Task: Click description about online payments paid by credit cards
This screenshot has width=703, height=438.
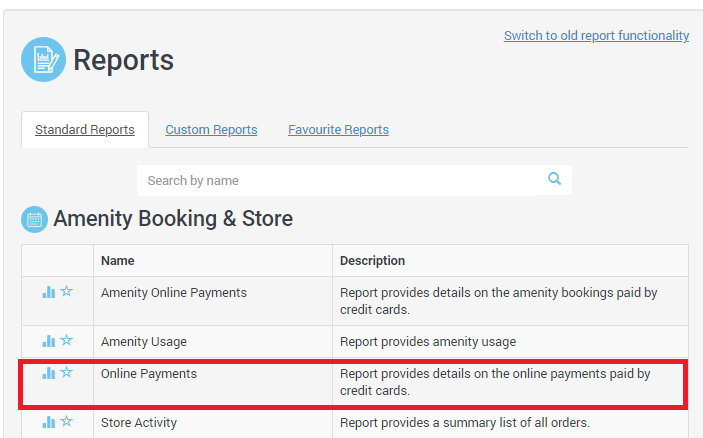Action: [x=495, y=382]
